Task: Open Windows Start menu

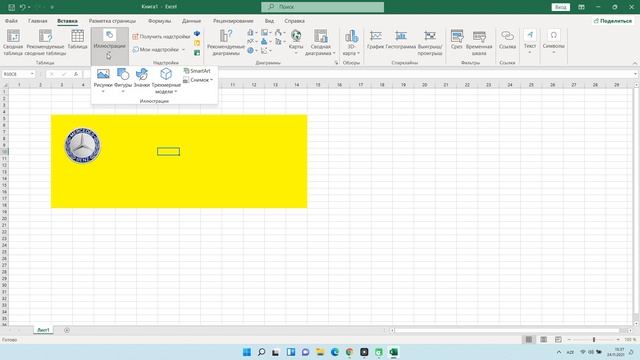Action: click(x=247, y=352)
